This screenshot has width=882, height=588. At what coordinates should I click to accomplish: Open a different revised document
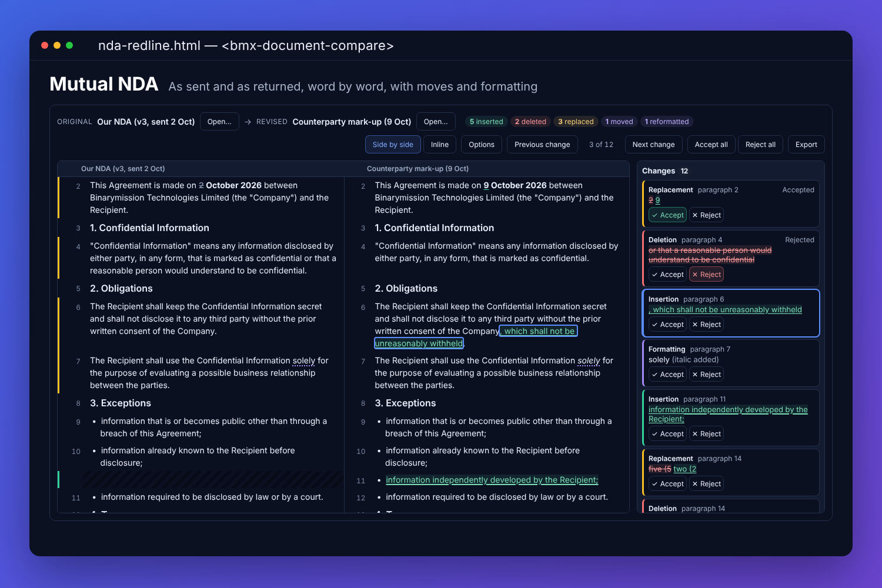click(436, 122)
